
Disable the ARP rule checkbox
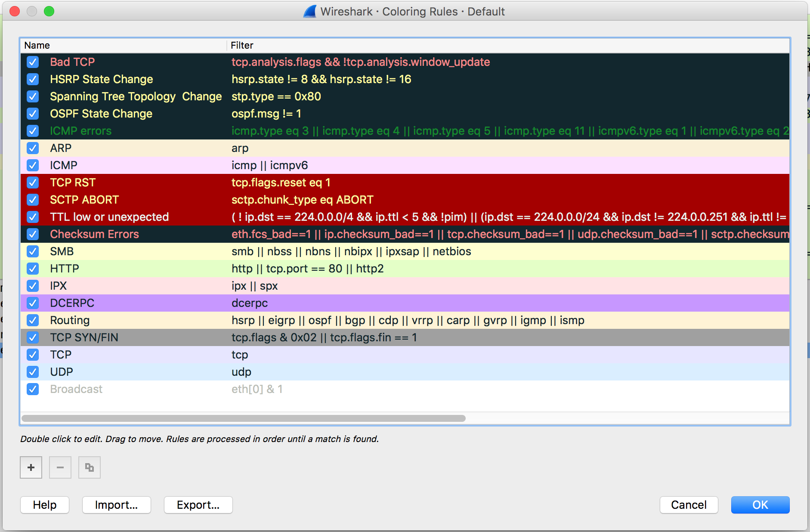pyautogui.click(x=33, y=148)
